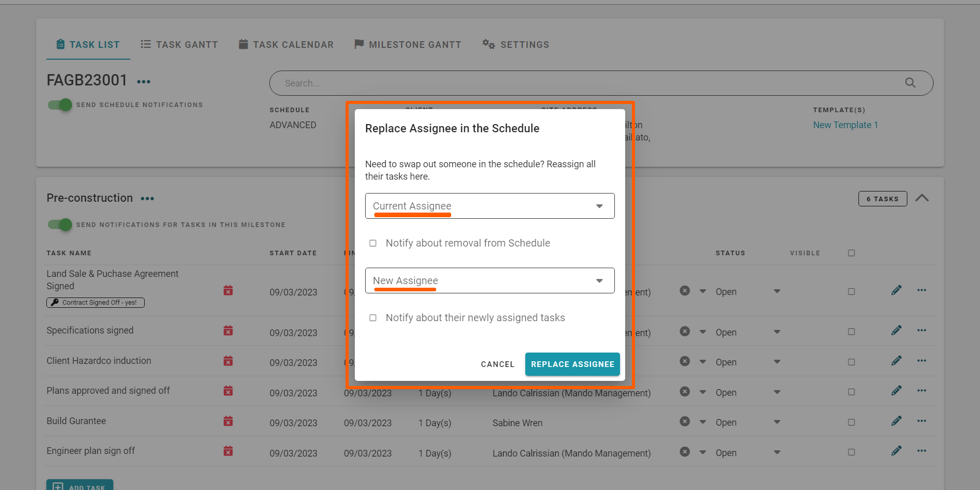Switch to the Task Gantt tab
The width and height of the screenshot is (980, 490).
point(179,45)
